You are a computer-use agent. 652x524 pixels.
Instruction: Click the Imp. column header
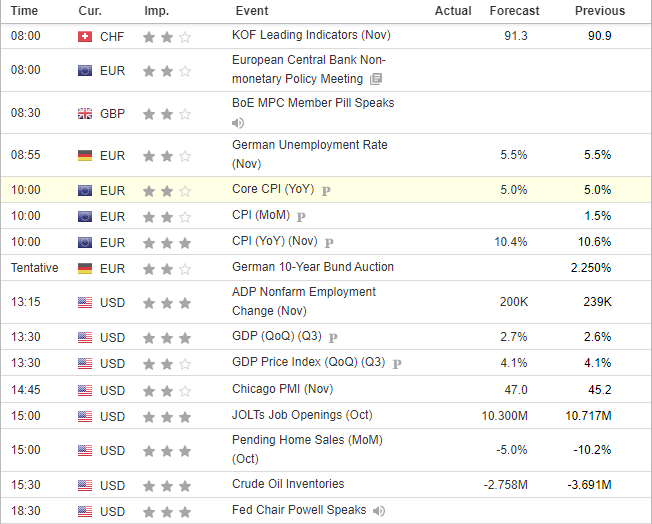click(x=157, y=11)
